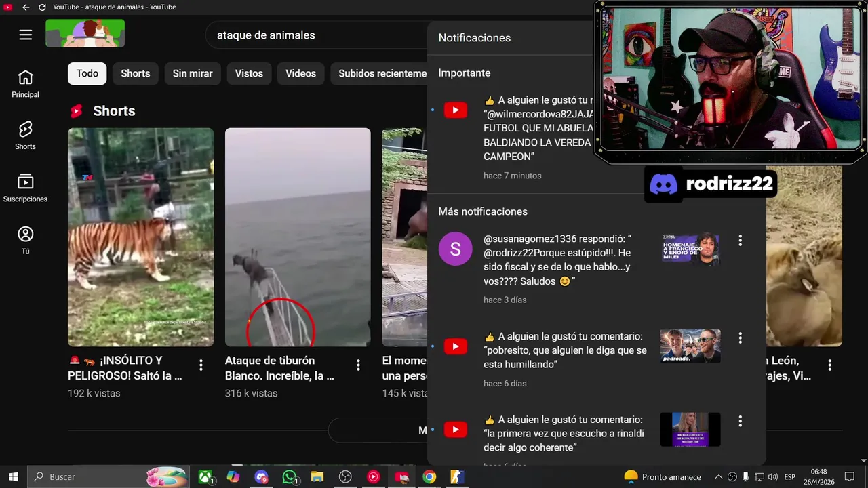Select the Sin mirar filter chip

[193, 73]
